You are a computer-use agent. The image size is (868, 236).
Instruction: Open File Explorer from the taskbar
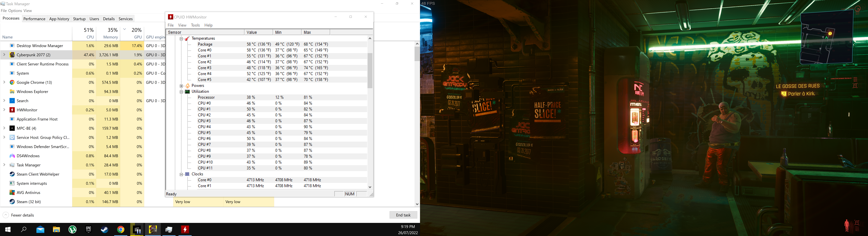(x=56, y=230)
